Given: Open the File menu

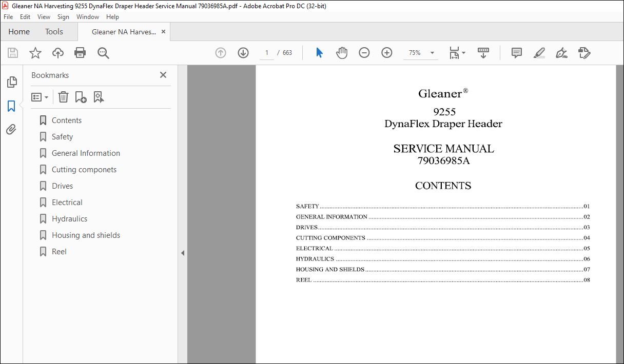Looking at the screenshot, I should coord(8,17).
